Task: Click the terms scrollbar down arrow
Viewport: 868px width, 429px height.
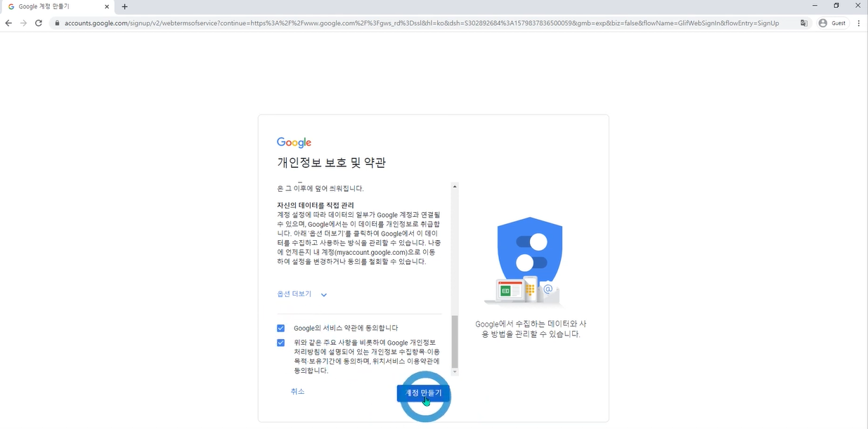Action: 455,371
